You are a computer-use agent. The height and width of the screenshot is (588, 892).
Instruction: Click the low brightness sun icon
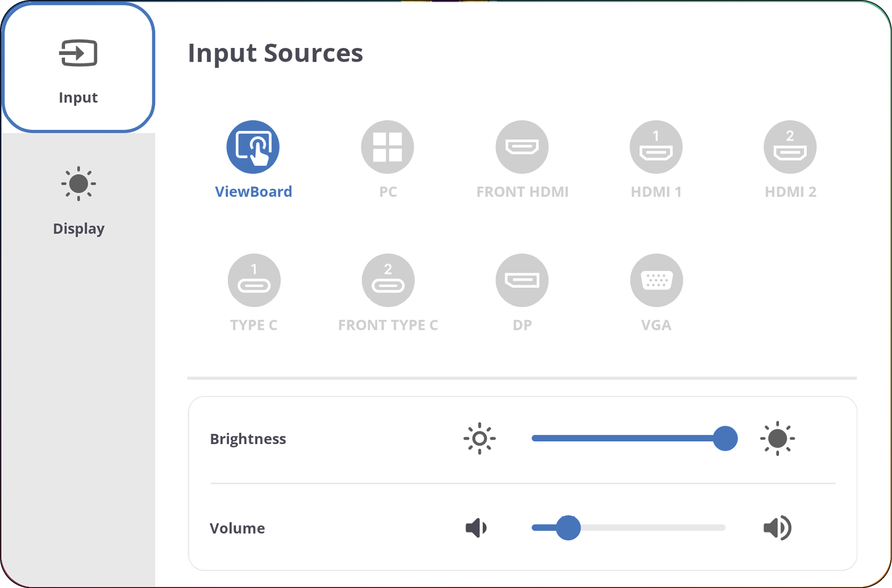(x=479, y=438)
